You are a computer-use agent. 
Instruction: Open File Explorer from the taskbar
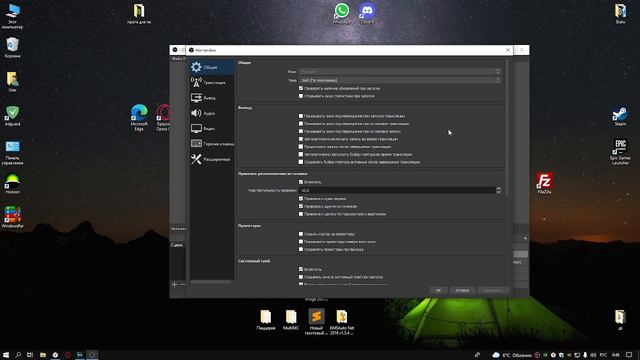(42, 355)
